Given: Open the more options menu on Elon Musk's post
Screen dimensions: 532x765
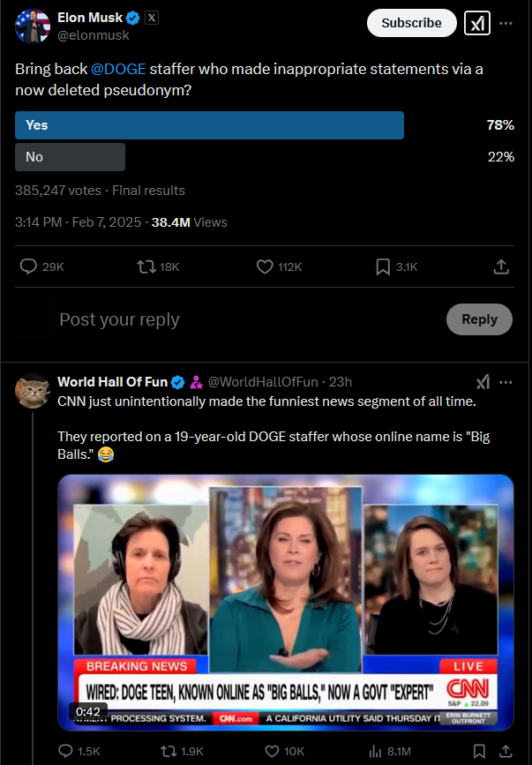Looking at the screenshot, I should [506, 23].
